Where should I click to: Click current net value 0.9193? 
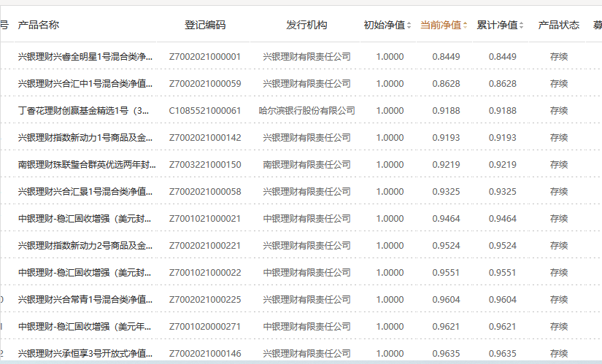[x=446, y=137]
